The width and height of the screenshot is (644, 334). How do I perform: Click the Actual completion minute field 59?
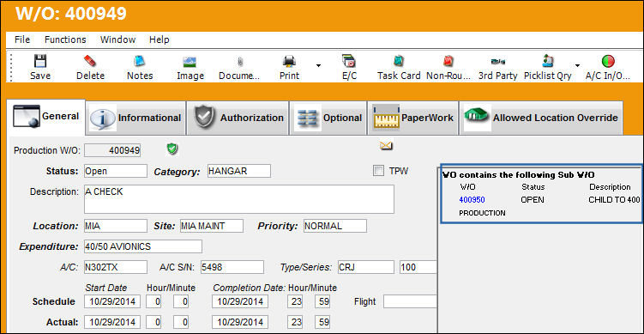pos(322,322)
